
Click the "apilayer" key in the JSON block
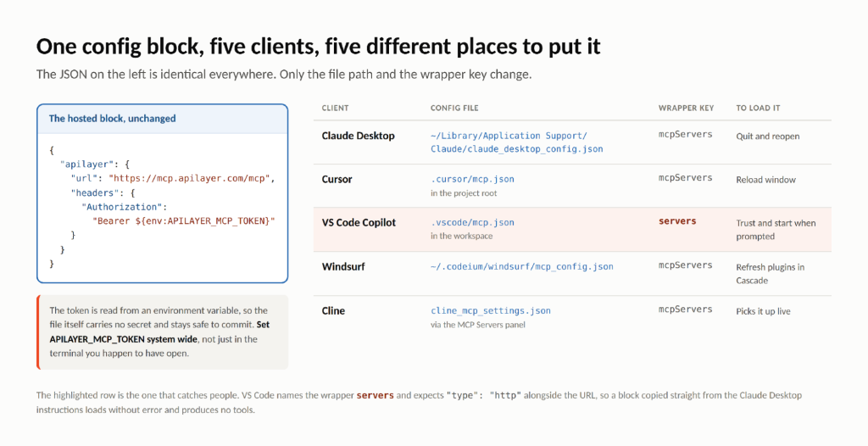click(88, 164)
